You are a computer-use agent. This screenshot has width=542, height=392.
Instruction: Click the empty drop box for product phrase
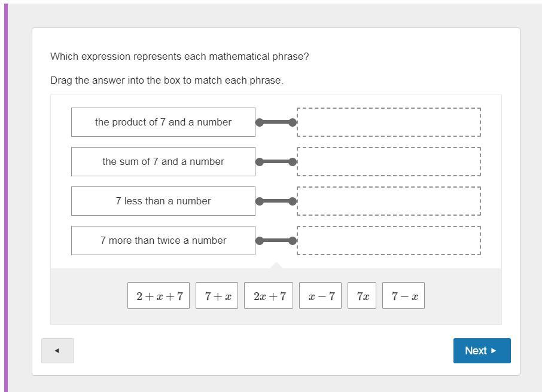coord(389,122)
